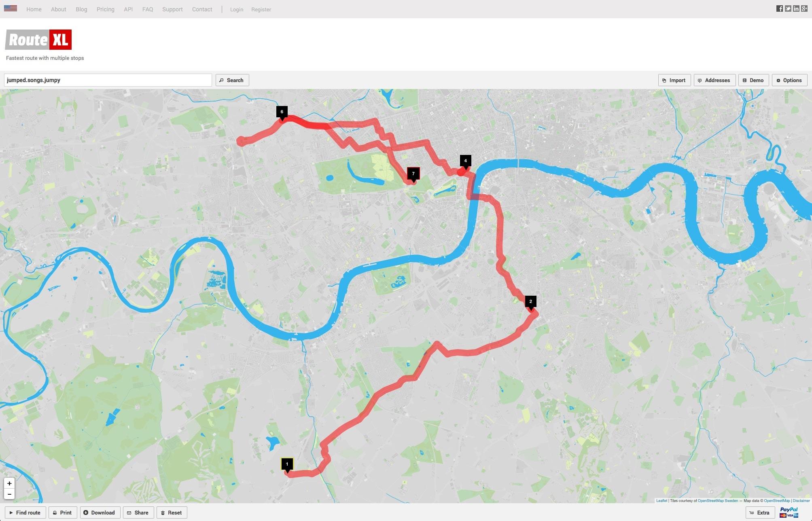Open the Google Plus icon
Screen dimensions: 812x521
click(804, 9)
